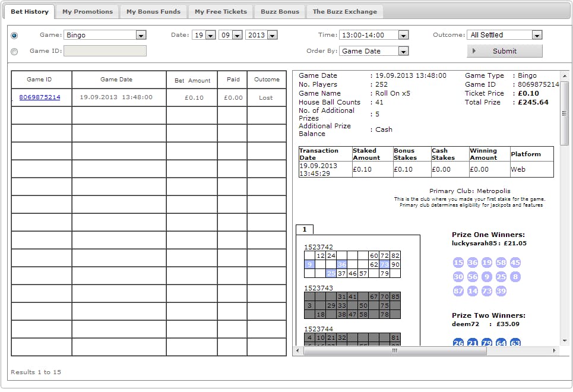Select ticket tab 1
The height and width of the screenshot is (392, 573).
click(305, 230)
